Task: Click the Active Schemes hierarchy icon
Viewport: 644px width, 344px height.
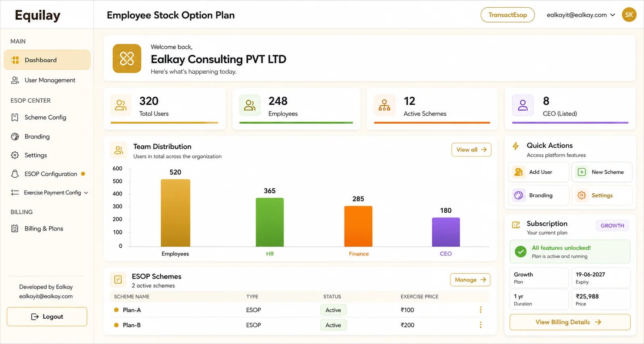Action: pos(384,105)
